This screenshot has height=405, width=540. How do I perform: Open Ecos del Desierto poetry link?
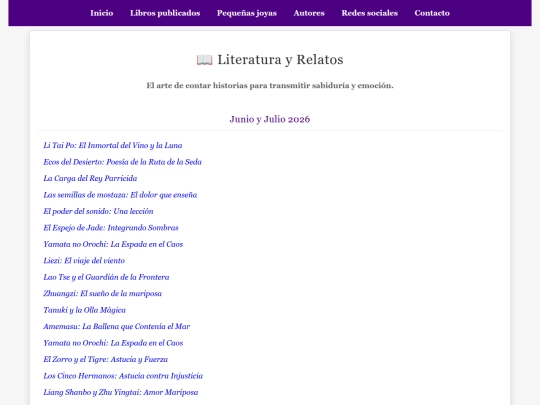[x=122, y=162]
